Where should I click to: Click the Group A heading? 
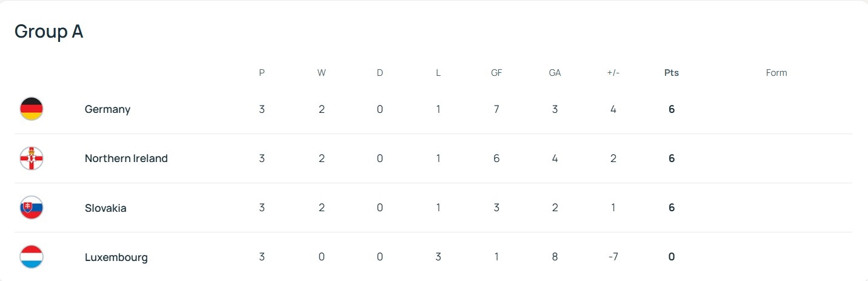(x=48, y=32)
